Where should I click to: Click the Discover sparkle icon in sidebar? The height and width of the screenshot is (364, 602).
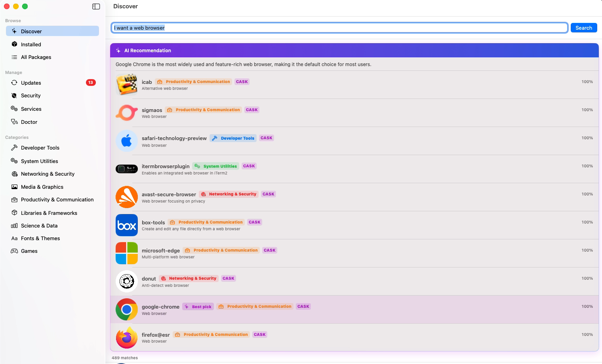[14, 31]
